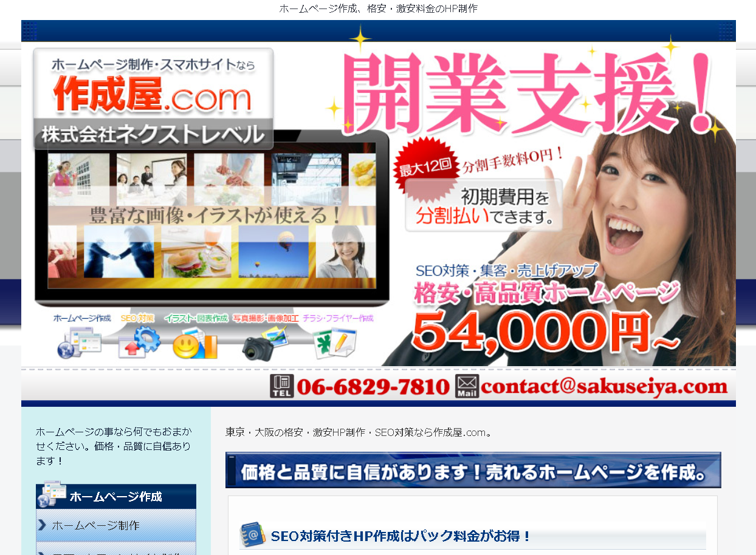The width and height of the screenshot is (756, 555).
Task: Click the 初期費用を分割払いできます box
Action: pyautogui.click(x=484, y=206)
